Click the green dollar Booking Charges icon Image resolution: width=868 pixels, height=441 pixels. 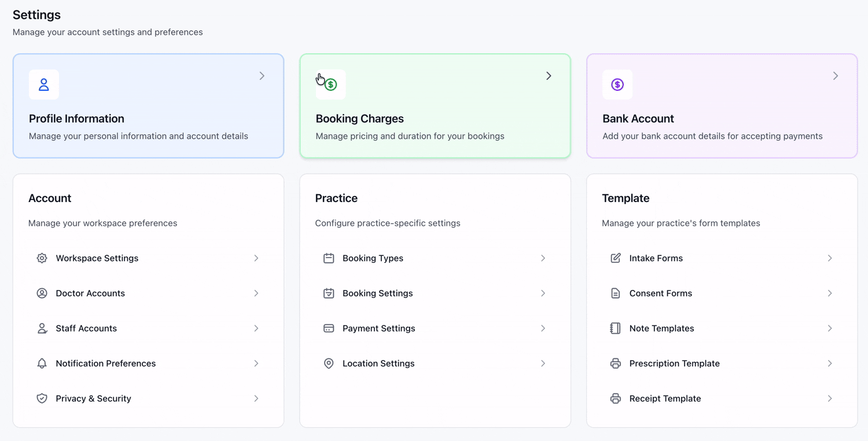tap(331, 84)
